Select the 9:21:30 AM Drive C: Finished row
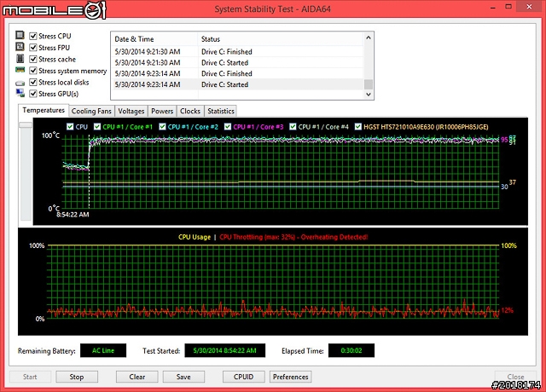 pyautogui.click(x=237, y=51)
